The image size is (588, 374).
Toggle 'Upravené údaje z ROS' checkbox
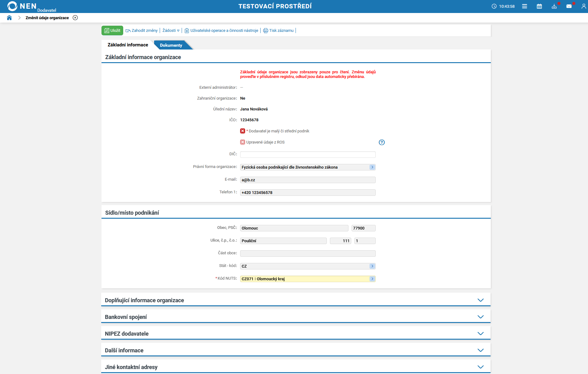point(243,142)
